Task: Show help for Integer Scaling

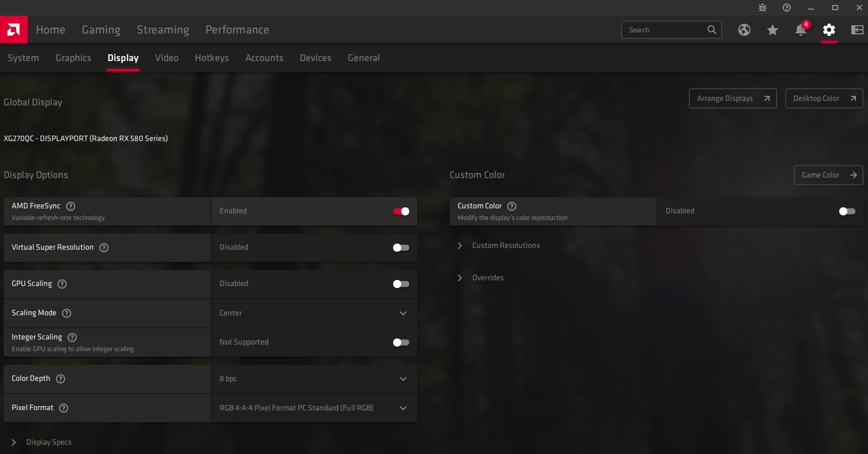Action: pyautogui.click(x=72, y=337)
